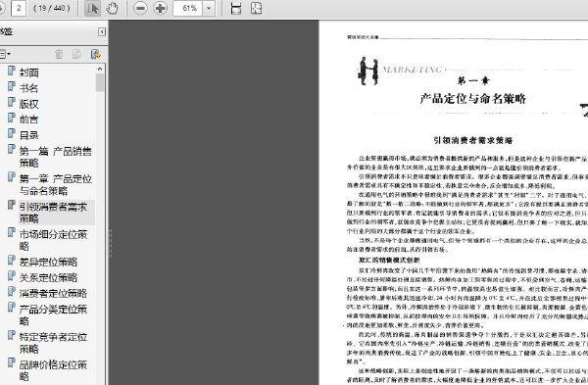Click the bookmark icon beside 消费者定位策略
Image resolution: width=588 pixels, height=385 pixels.
pos(12,291)
